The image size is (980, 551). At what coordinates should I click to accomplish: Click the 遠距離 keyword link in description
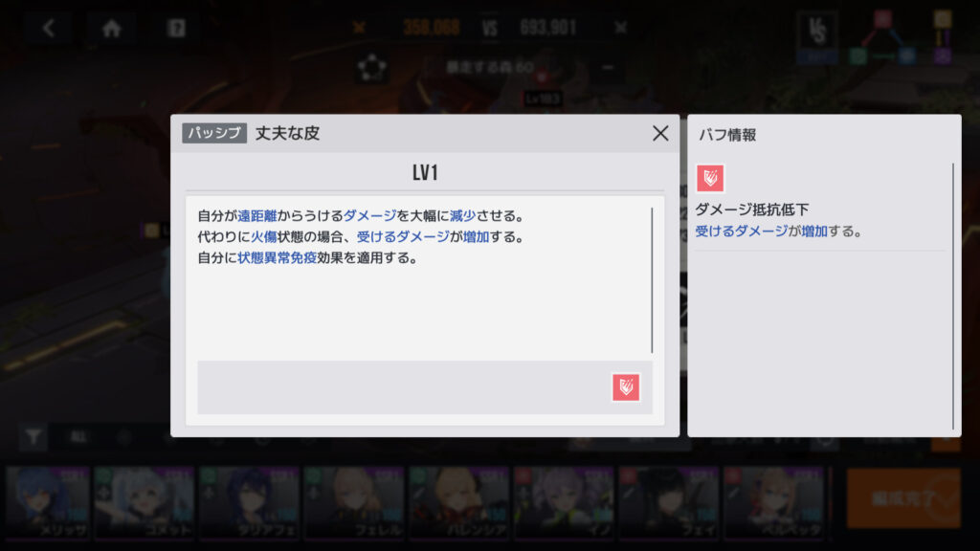point(256,215)
